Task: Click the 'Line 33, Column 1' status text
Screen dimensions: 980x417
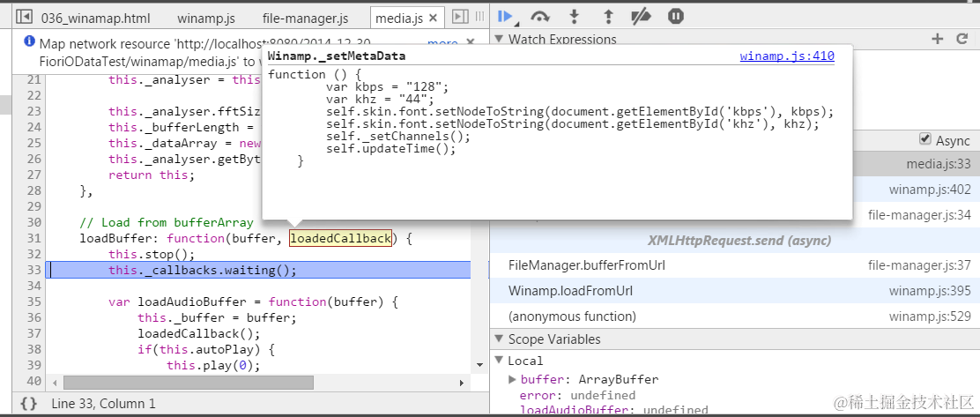Action: click(104, 404)
